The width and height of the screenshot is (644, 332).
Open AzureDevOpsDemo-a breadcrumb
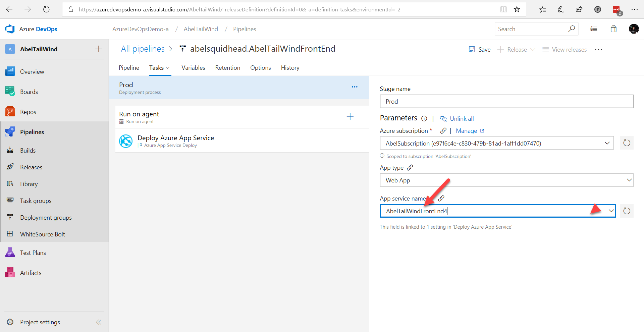[x=141, y=29]
